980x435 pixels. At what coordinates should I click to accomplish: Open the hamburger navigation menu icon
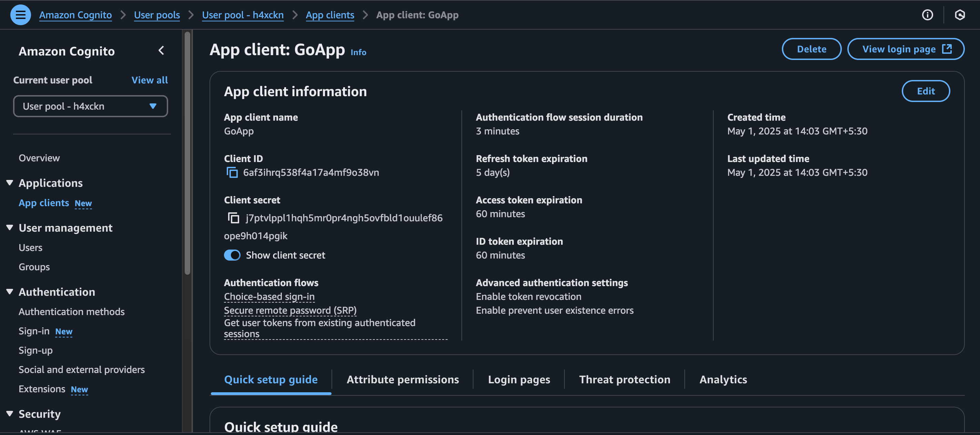click(x=20, y=15)
